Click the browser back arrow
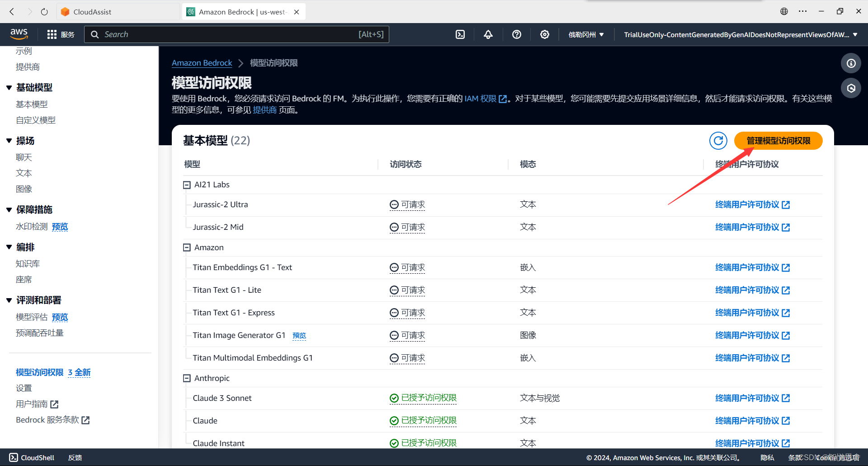Image resolution: width=868 pixels, height=466 pixels. coord(12,12)
